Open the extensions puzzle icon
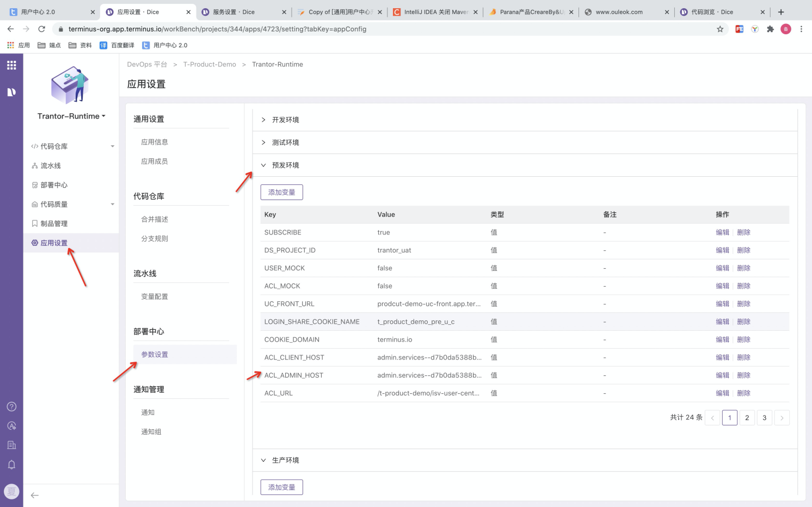 [770, 29]
